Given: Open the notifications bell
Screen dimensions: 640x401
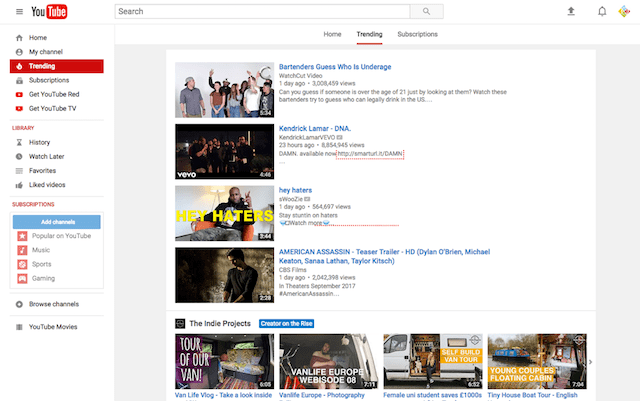Looking at the screenshot, I should tap(602, 12).
